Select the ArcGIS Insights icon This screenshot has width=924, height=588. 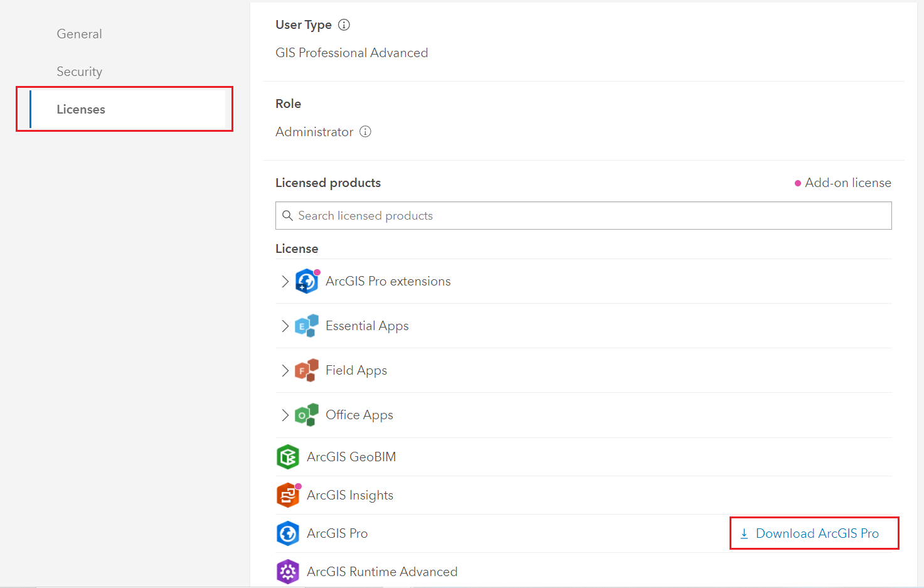click(x=288, y=495)
